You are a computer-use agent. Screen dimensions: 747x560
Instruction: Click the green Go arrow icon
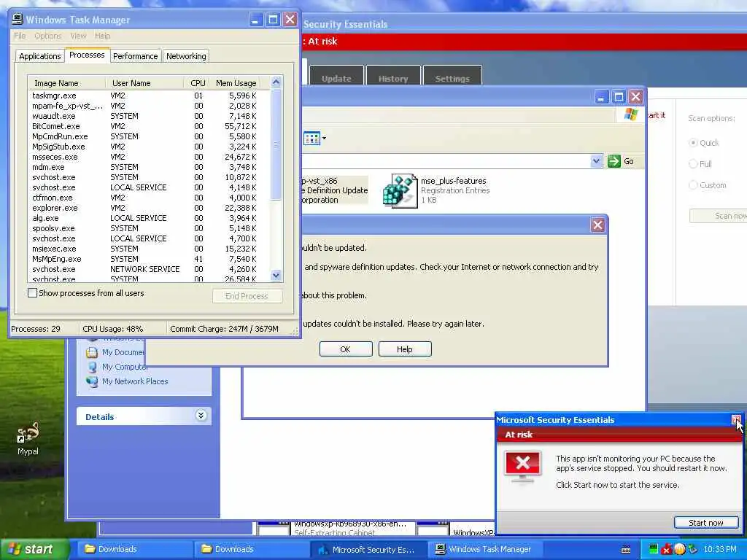tap(614, 161)
